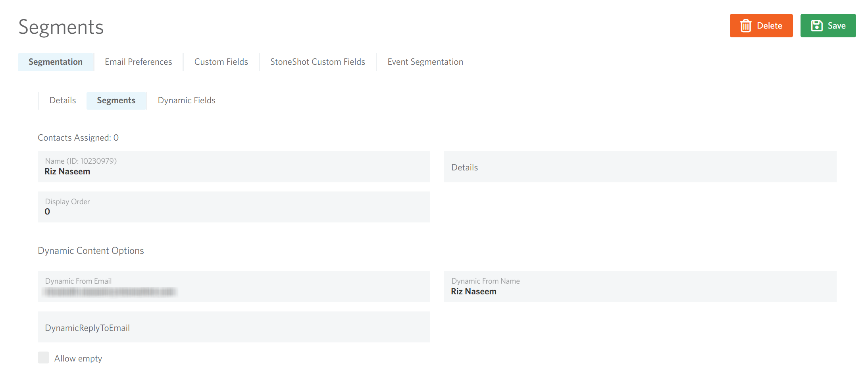Select the Segments sub-tab
868x373 pixels.
pos(116,100)
